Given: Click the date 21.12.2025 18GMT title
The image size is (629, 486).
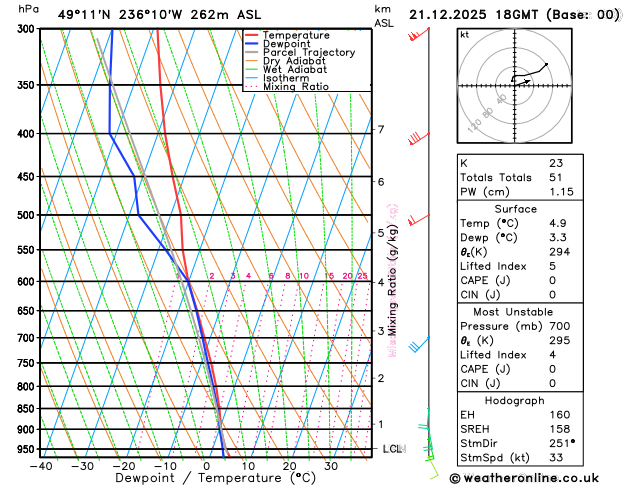Looking at the screenshot, I should (x=473, y=15).
